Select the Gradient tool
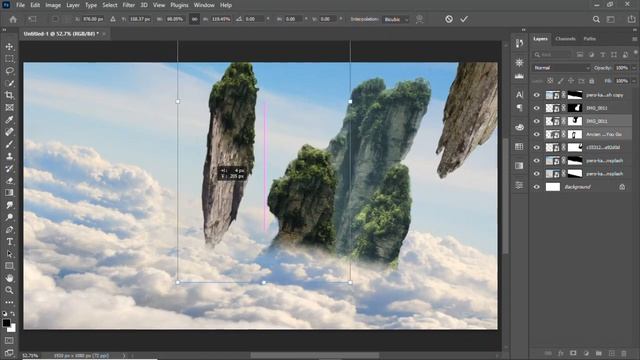 pyautogui.click(x=9, y=193)
